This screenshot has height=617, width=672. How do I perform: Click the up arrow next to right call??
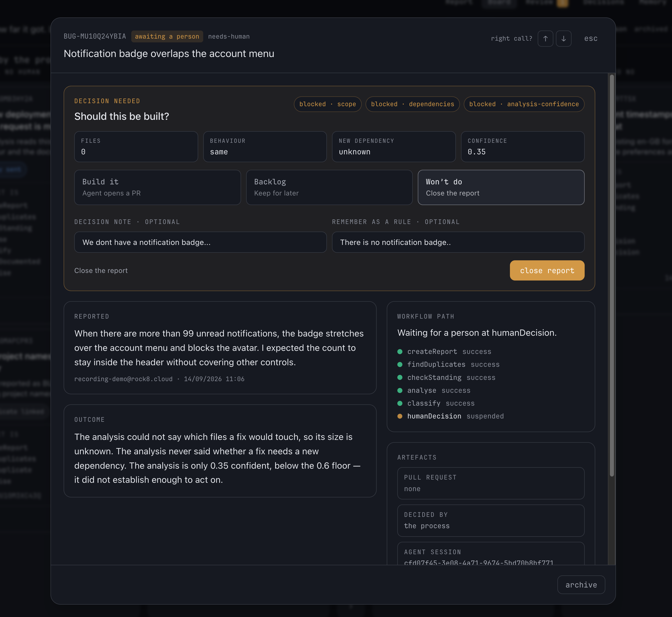click(x=545, y=38)
